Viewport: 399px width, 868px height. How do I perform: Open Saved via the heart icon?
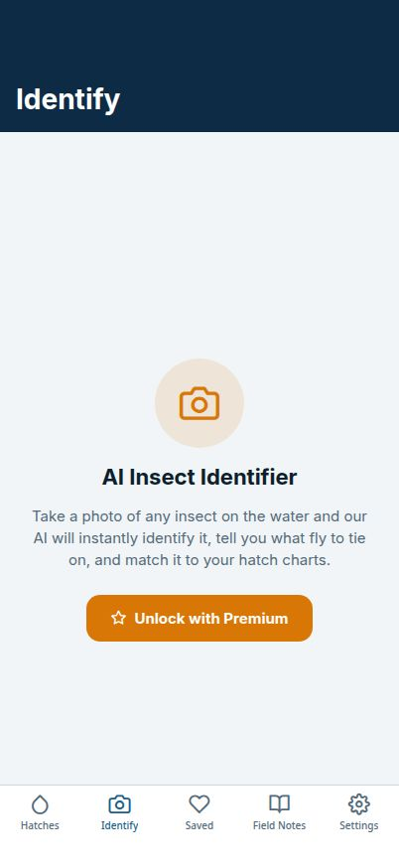tap(199, 804)
